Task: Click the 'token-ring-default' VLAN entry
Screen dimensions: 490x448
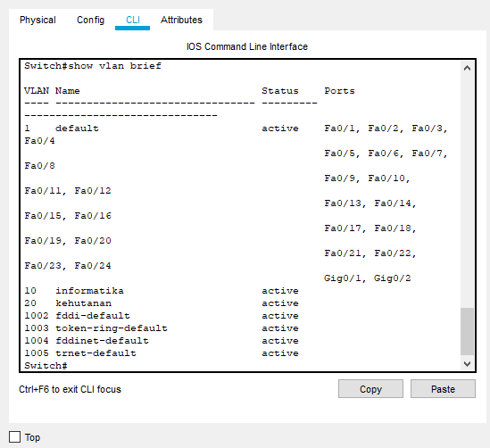Action: coord(112,328)
